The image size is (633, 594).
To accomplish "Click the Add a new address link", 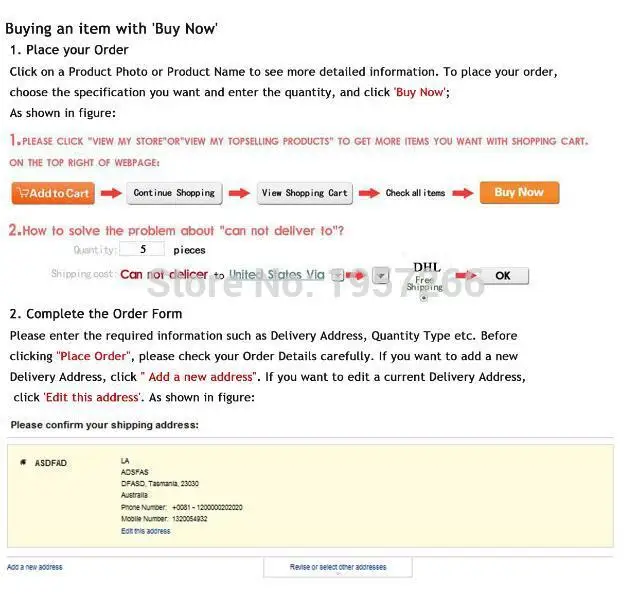I will [x=35, y=567].
